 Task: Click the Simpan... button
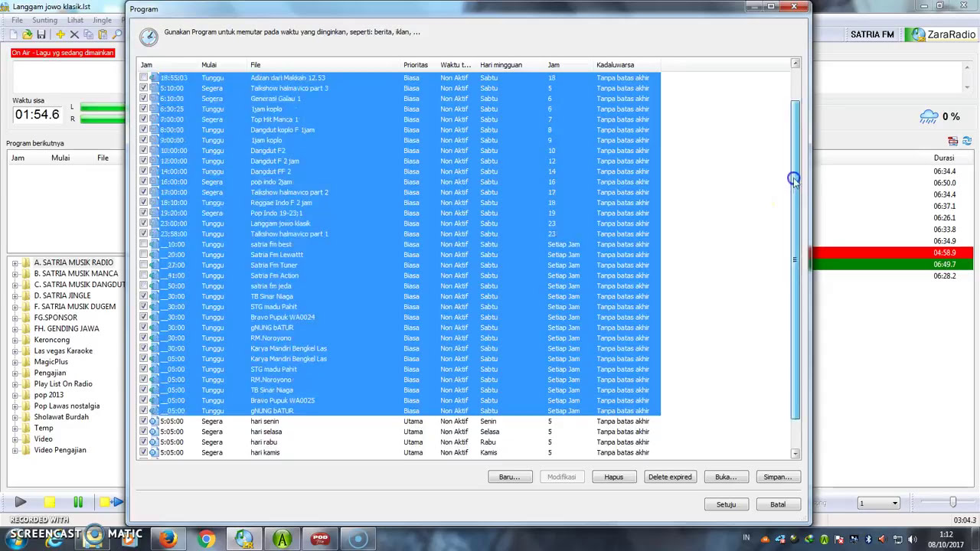777,477
